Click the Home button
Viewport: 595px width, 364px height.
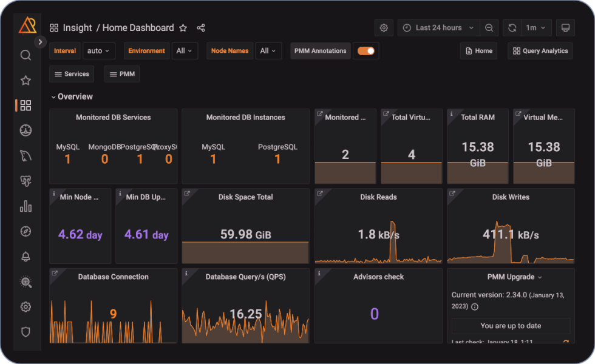tap(478, 51)
